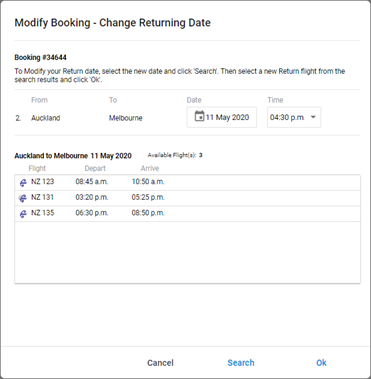Click the Cancel button
This screenshot has height=379, width=371.
pyautogui.click(x=160, y=363)
